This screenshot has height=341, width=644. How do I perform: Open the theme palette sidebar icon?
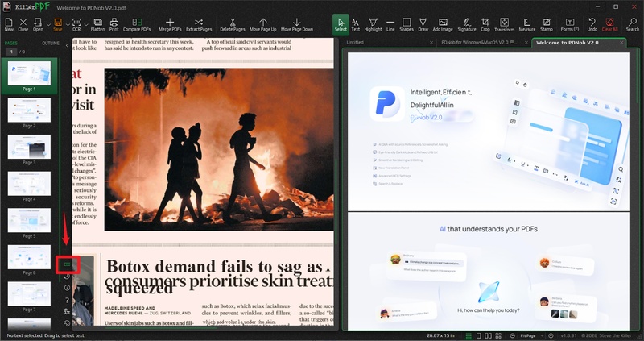pyautogui.click(x=68, y=323)
